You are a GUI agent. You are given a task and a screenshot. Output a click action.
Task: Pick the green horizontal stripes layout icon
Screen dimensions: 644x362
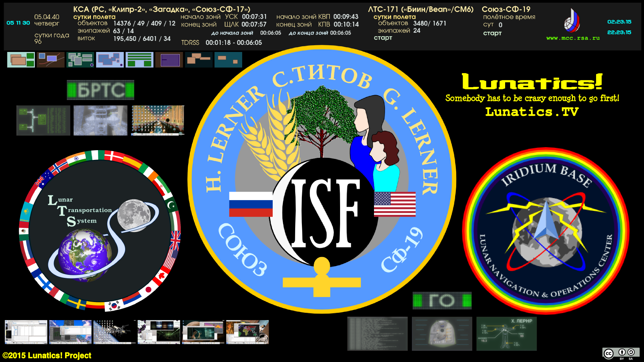[x=139, y=60]
